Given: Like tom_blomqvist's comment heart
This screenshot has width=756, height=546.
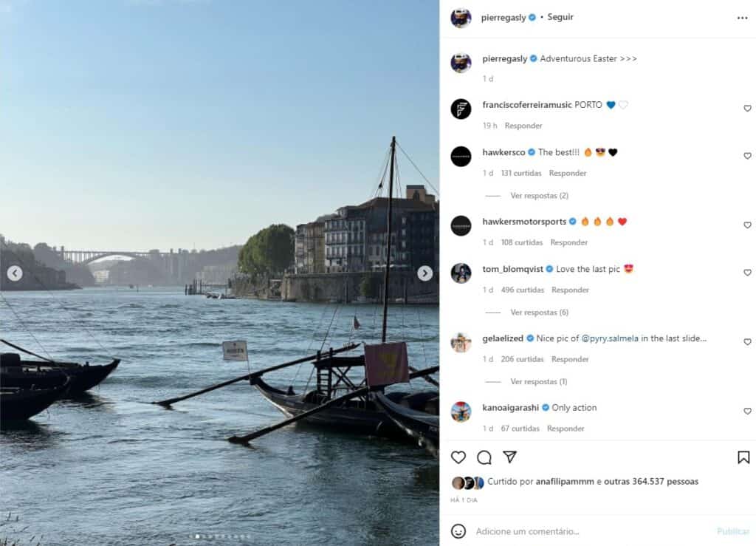Looking at the screenshot, I should pos(747,273).
